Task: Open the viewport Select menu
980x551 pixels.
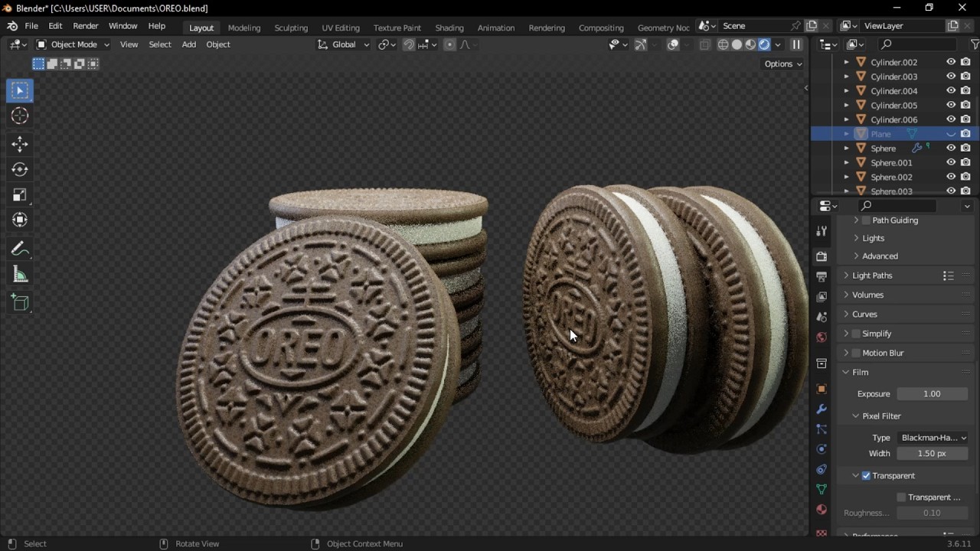Action: [160, 44]
